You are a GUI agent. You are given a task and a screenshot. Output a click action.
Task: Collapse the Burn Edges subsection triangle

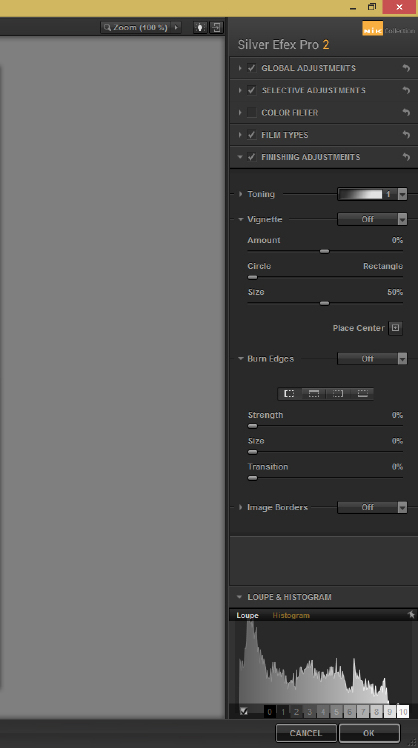coord(240,359)
